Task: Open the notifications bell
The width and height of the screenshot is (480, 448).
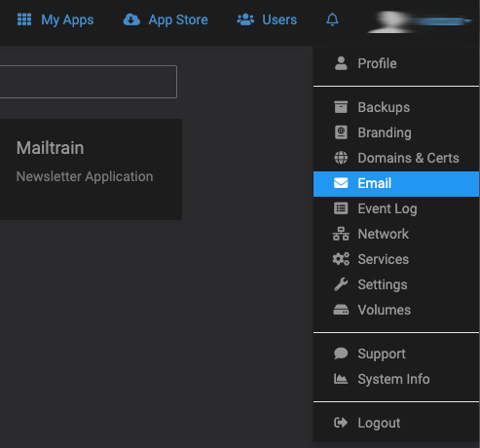Action: coord(332,19)
